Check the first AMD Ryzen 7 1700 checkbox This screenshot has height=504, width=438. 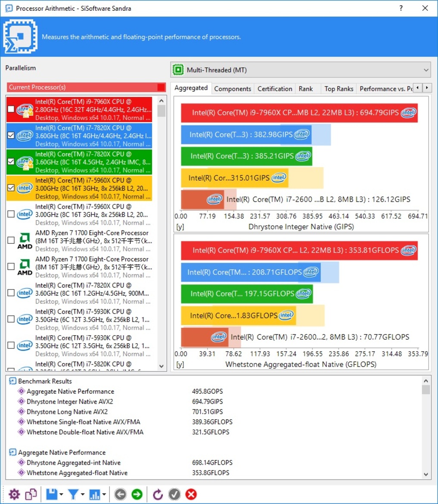(11, 240)
